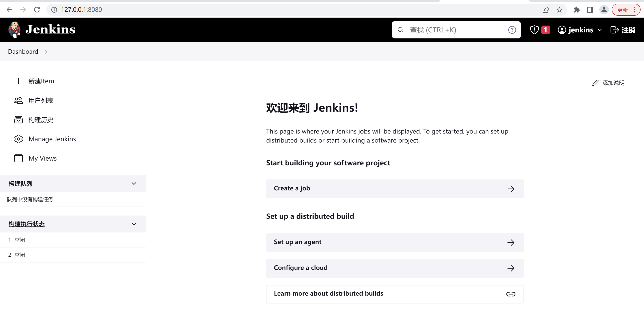Screen dimensions: 644x325
Task: Open My Views in the sidebar
Action: [43, 158]
